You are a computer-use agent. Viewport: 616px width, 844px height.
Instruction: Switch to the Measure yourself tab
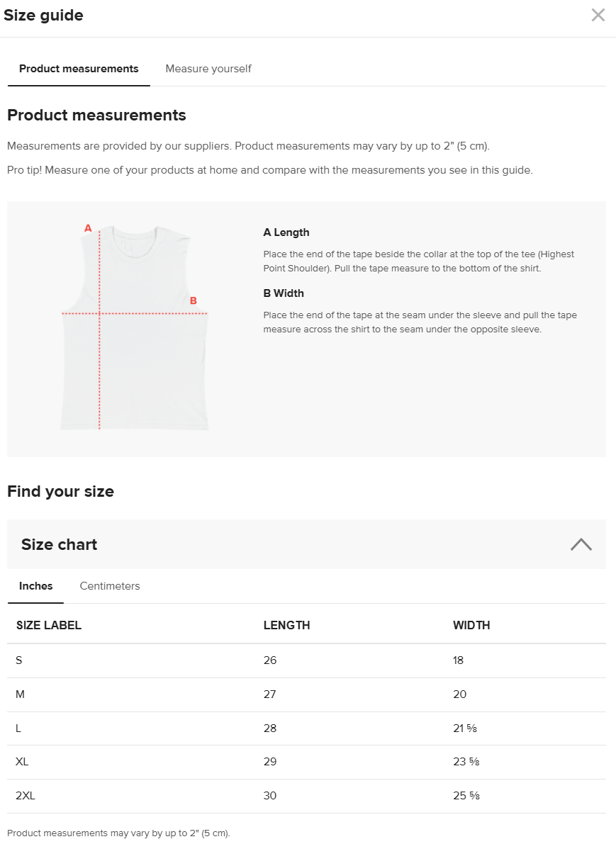[208, 69]
